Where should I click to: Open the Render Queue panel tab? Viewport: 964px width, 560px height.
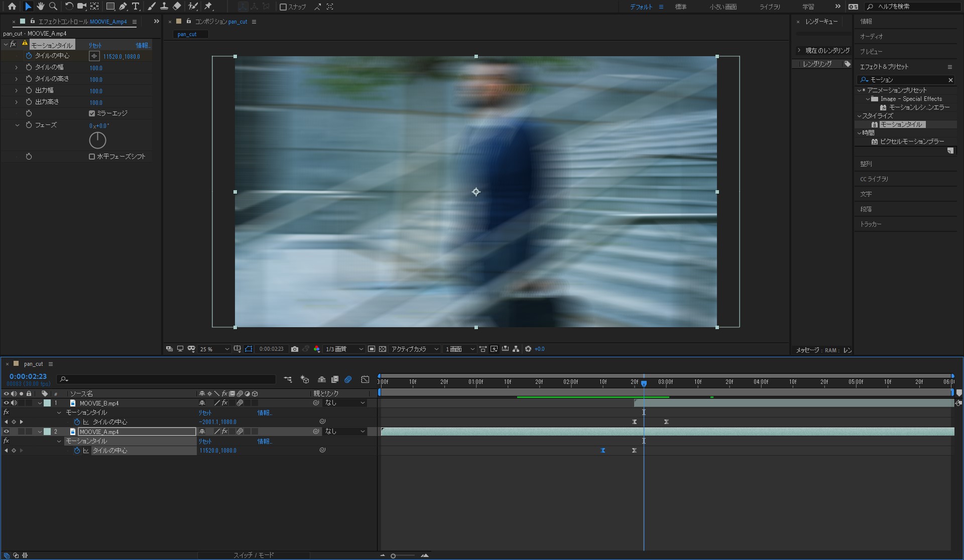coord(821,22)
